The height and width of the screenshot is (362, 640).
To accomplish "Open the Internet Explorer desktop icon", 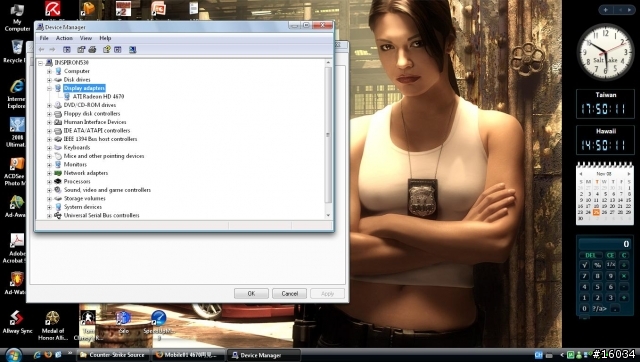I will click(x=16, y=94).
